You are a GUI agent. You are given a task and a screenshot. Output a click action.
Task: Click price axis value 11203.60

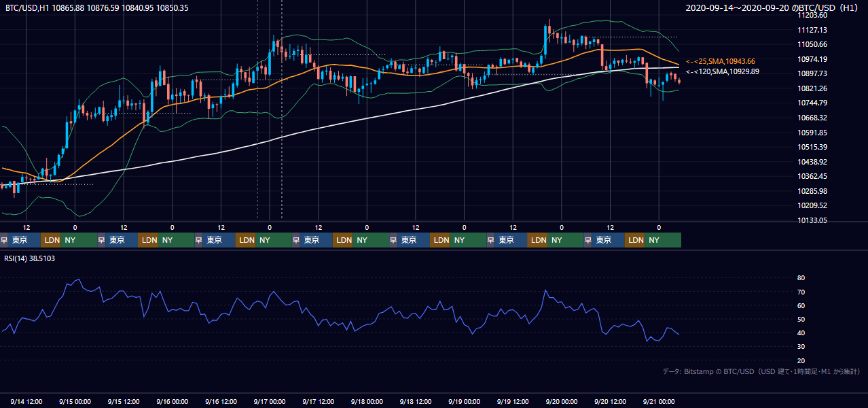pyautogui.click(x=812, y=15)
